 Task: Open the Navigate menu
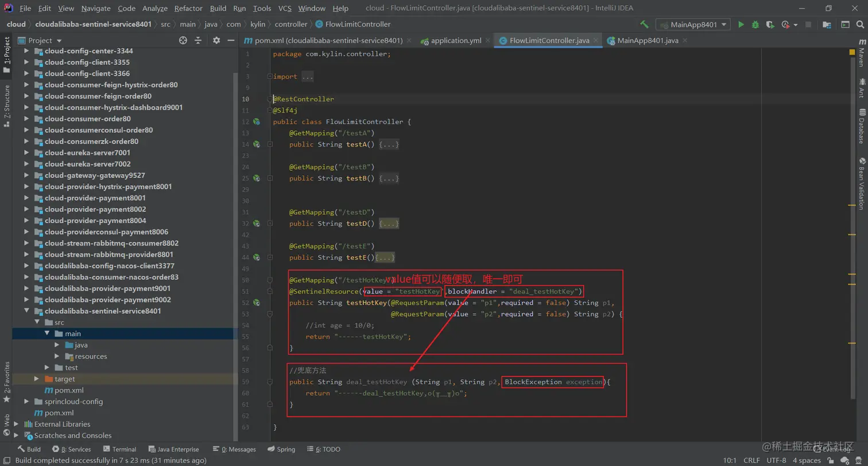[x=96, y=8]
